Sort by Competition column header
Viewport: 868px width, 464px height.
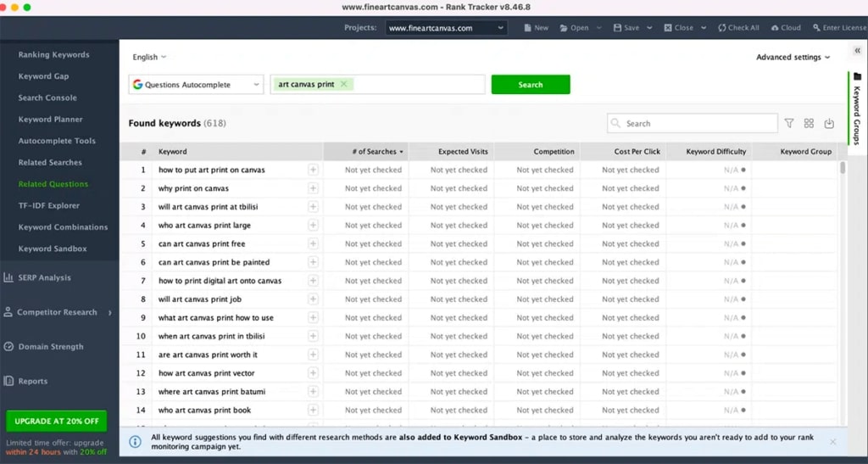tap(537, 152)
